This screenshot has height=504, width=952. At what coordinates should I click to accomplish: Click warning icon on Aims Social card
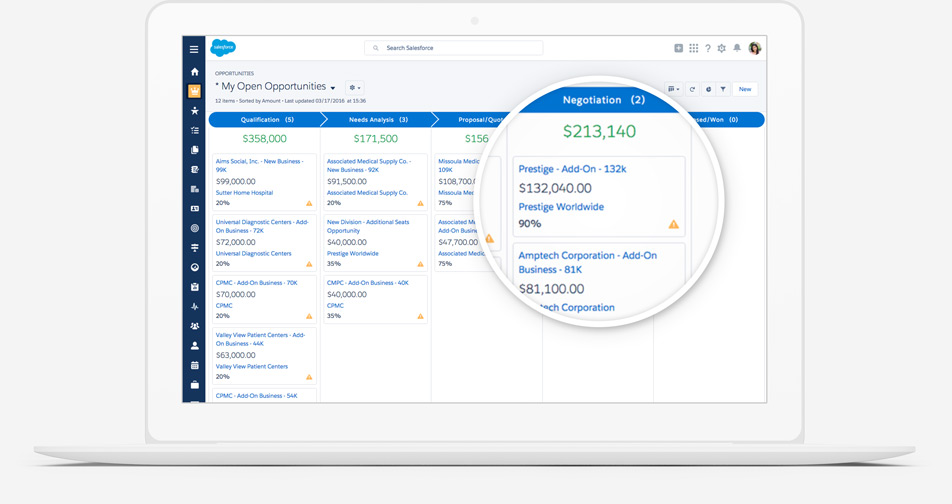(309, 203)
